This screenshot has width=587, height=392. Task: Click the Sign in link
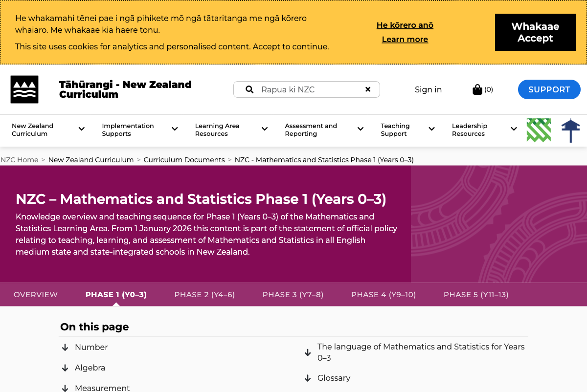[428, 89]
